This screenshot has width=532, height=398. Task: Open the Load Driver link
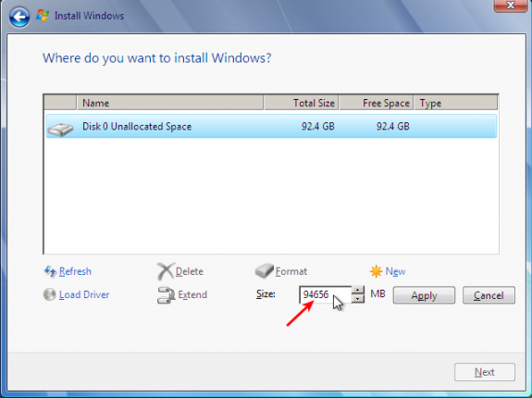tap(84, 294)
